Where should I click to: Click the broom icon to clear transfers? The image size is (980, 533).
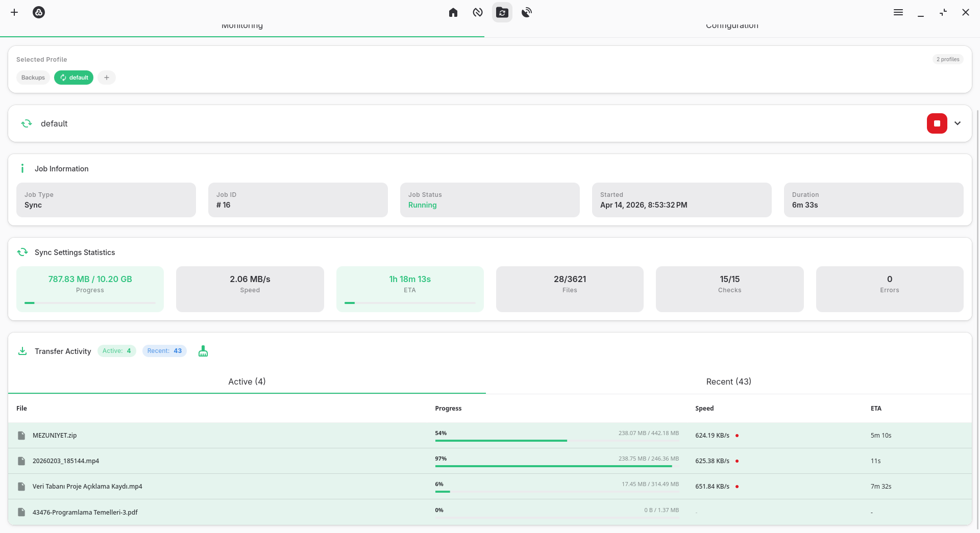point(203,351)
